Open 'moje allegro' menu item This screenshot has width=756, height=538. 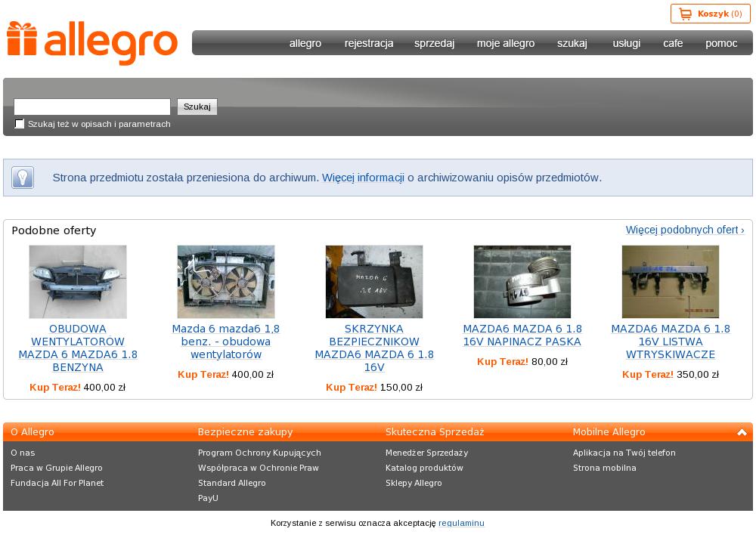[x=506, y=43]
